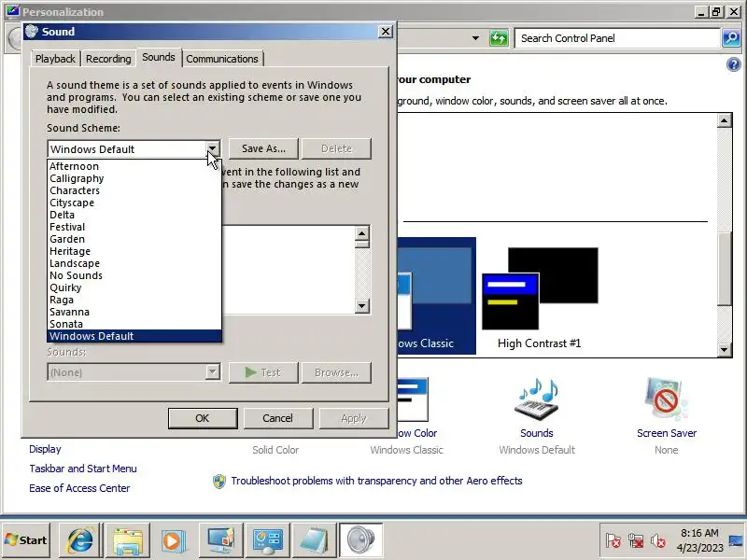The height and width of the screenshot is (560, 747).
Task: Pick Garden from the scheme list
Action: (x=134, y=239)
